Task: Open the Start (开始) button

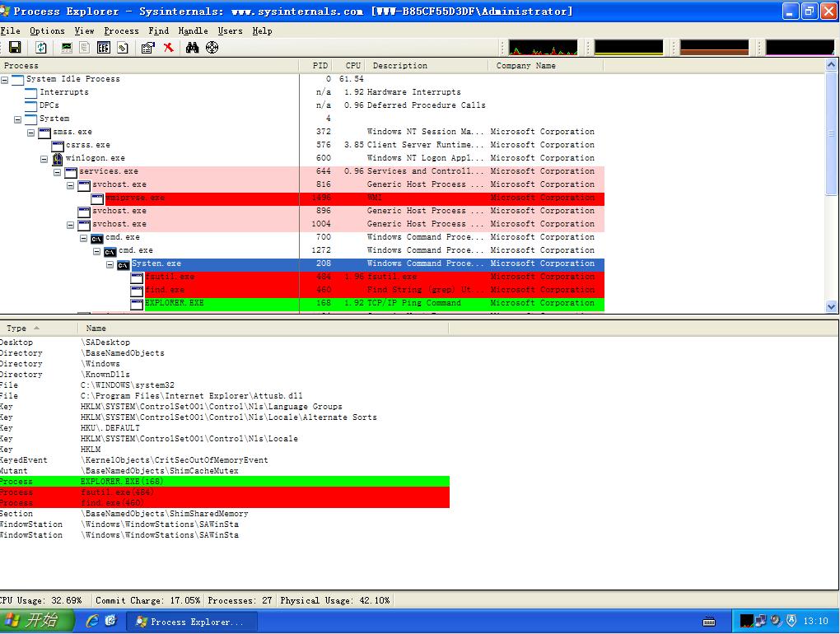Action: (x=36, y=621)
